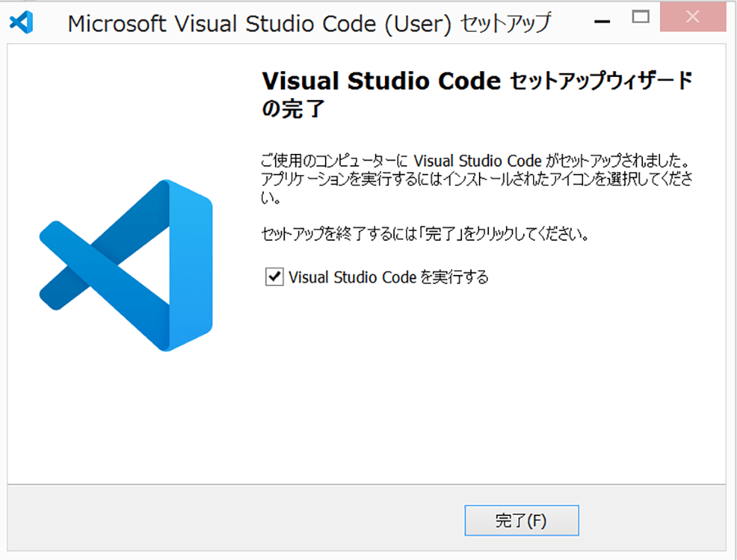Click the VS Code icon in title bar
Viewport: 737px width, 560px height.
click(21, 22)
